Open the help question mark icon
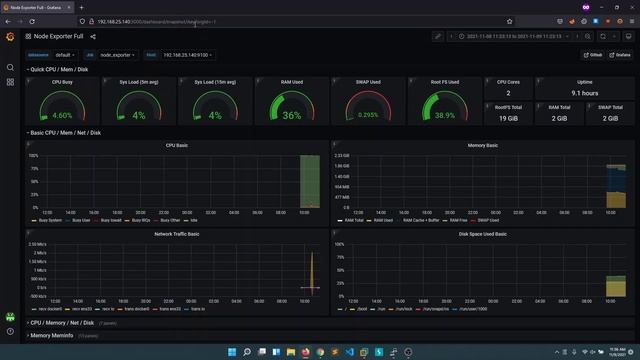This screenshot has width=640, height=360. (x=10, y=331)
